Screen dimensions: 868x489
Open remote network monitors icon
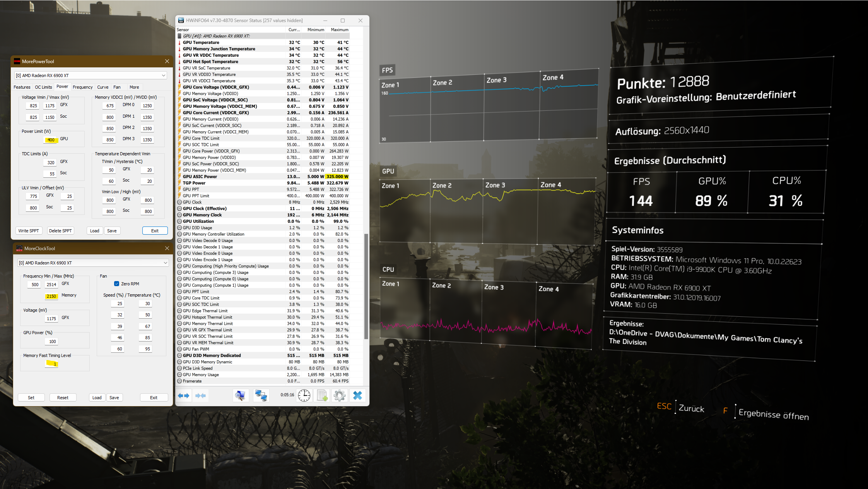261,395
